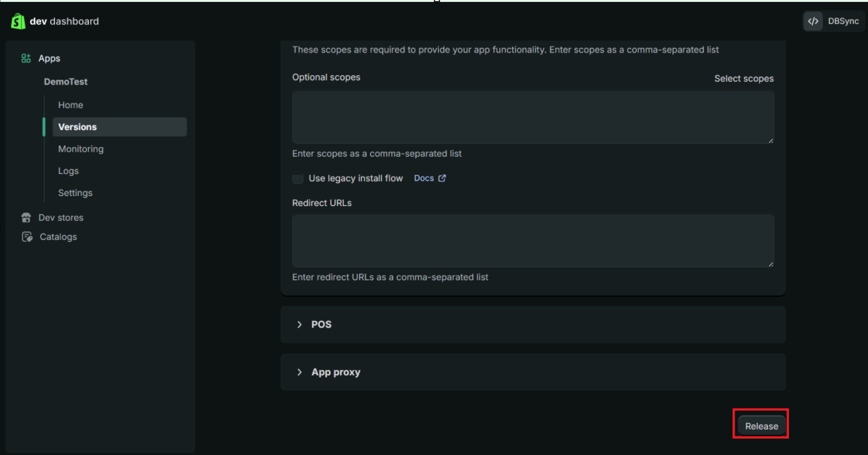Expand the POS section chevron
Screen dimensions: 868x455
pyautogui.click(x=300, y=325)
